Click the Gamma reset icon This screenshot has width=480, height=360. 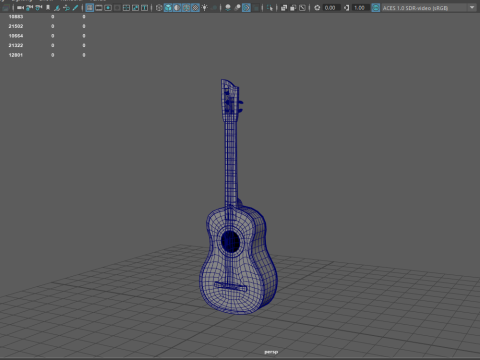pyautogui.click(x=346, y=7)
